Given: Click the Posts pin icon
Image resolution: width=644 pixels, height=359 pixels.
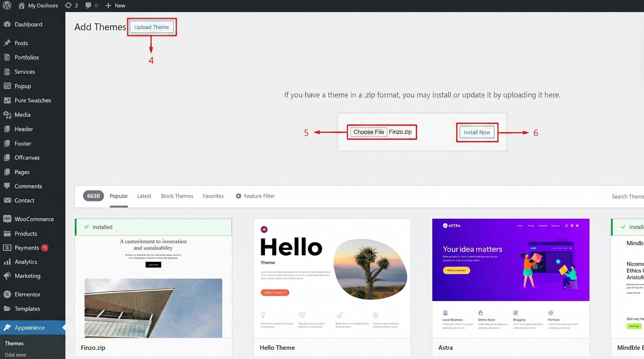Looking at the screenshot, I should [x=7, y=43].
